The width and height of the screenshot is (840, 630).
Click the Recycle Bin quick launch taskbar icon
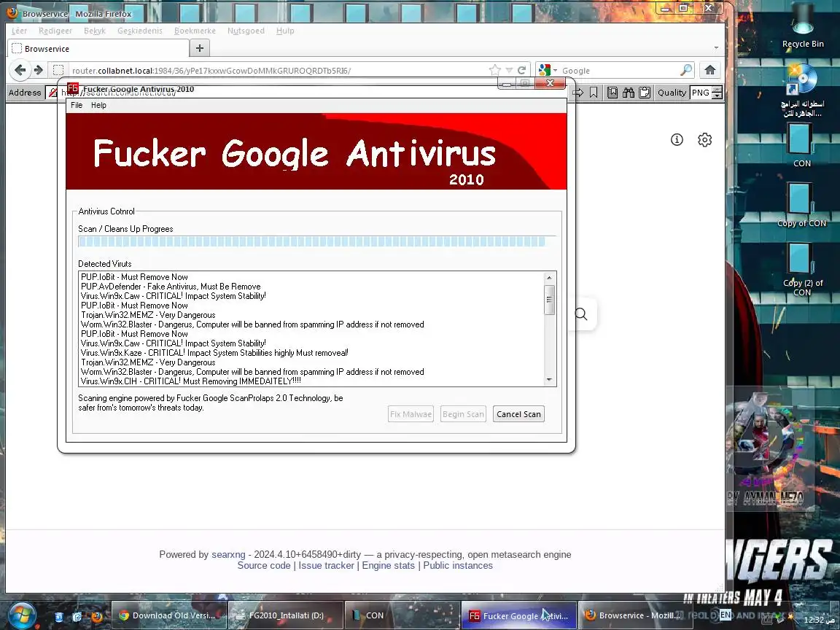tap(59, 616)
